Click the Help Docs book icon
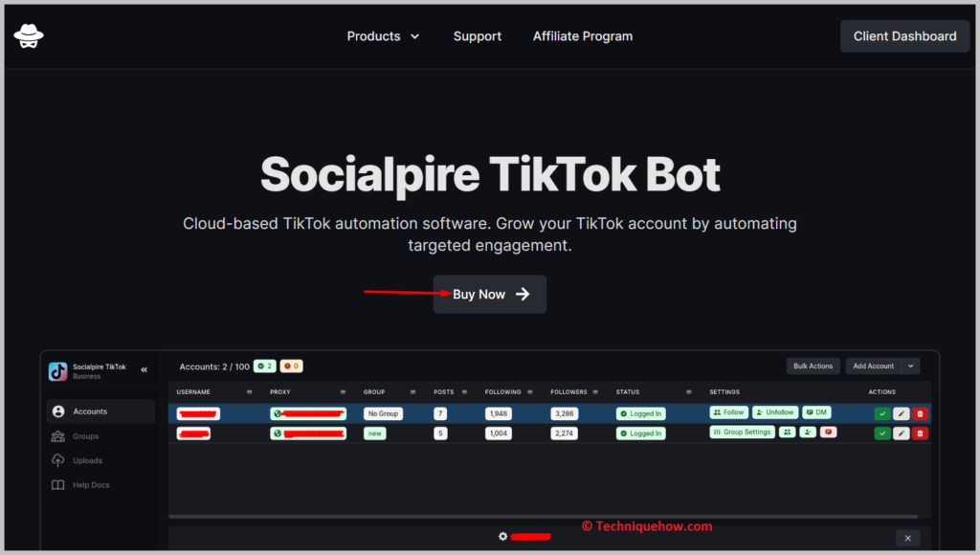Viewport: 980px width, 555px height. [58, 485]
